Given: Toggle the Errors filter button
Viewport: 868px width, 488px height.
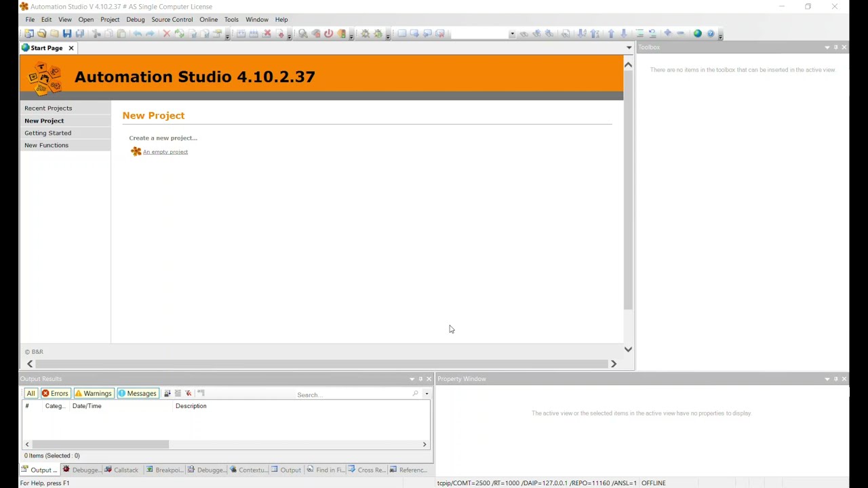Looking at the screenshot, I should click(x=55, y=393).
